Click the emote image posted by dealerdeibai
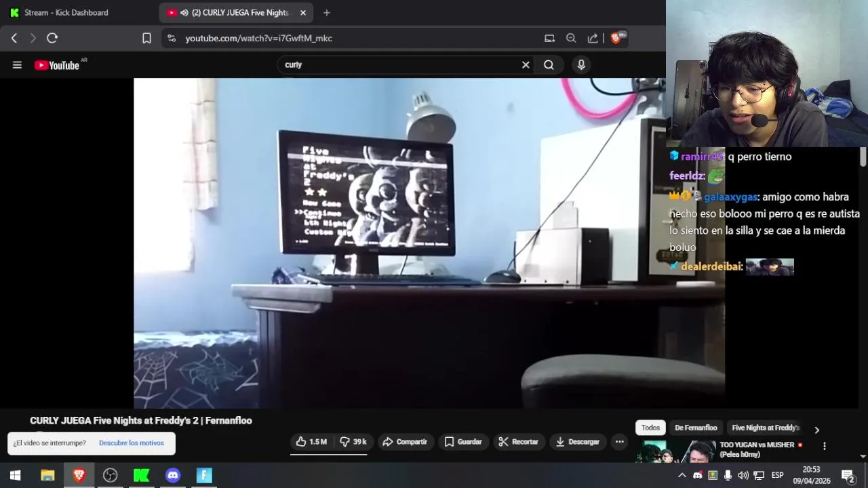Image resolution: width=868 pixels, height=488 pixels. point(770,267)
